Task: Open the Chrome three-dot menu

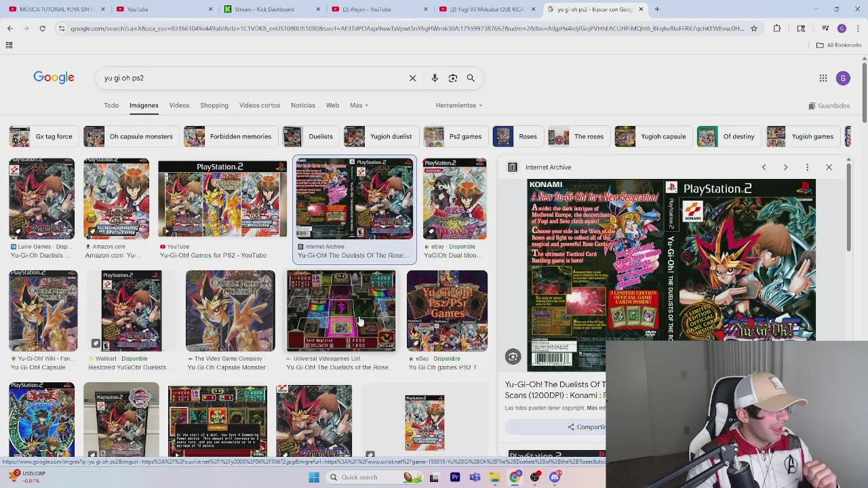Action: pos(857,28)
